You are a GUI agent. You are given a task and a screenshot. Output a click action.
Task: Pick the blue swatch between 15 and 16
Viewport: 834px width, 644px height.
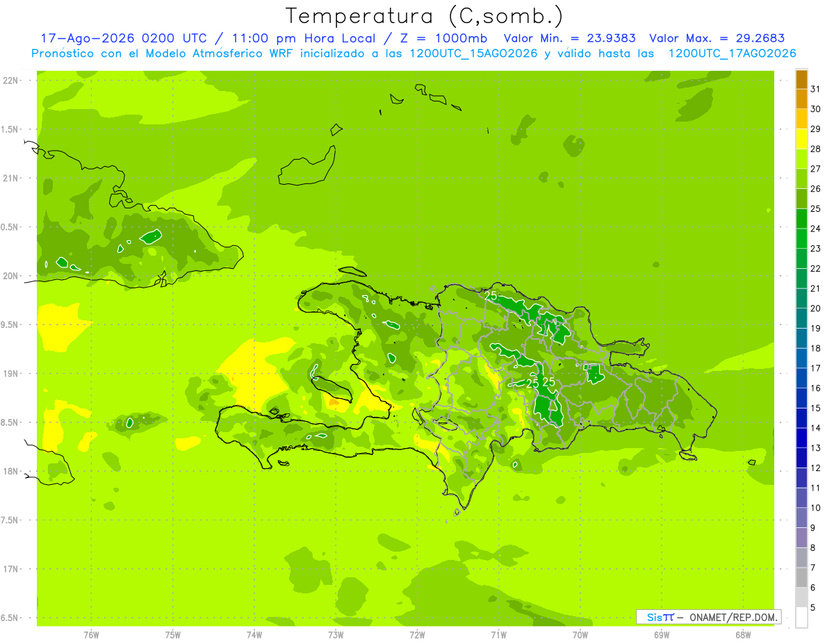point(801,399)
